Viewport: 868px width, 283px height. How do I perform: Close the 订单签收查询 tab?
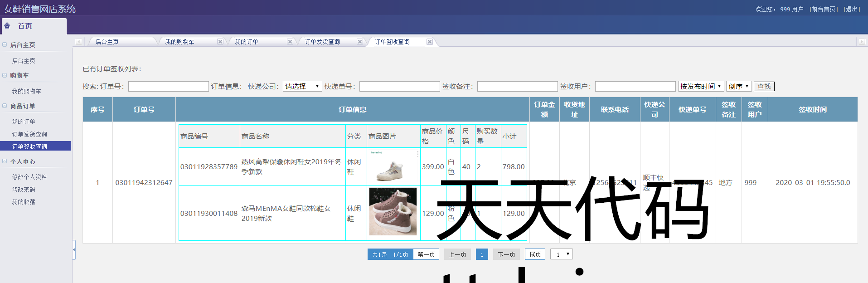pyautogui.click(x=430, y=42)
